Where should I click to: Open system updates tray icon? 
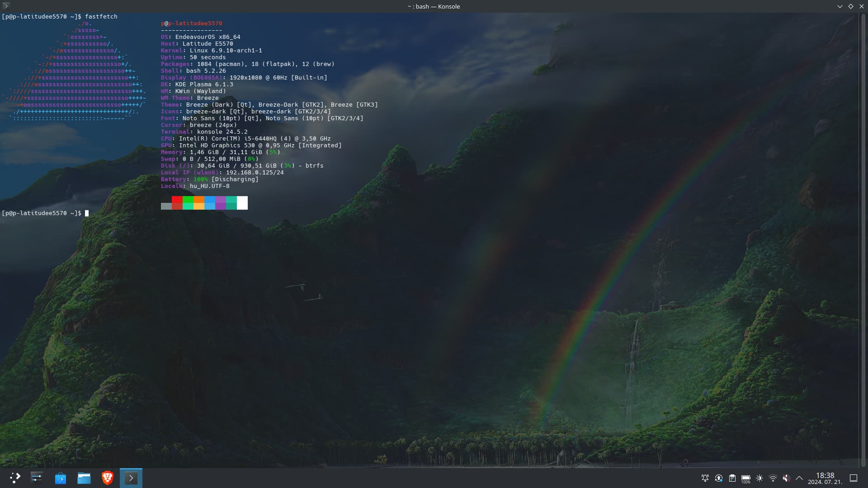[x=718, y=478]
